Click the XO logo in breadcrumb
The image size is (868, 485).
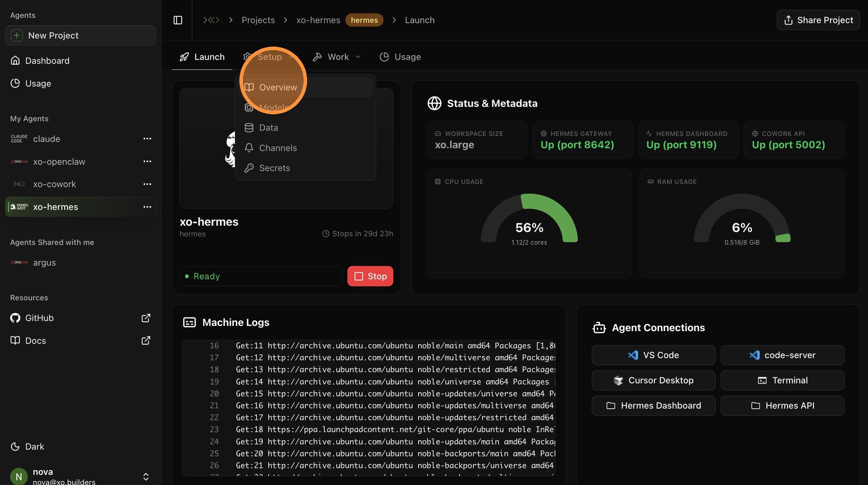coord(211,20)
